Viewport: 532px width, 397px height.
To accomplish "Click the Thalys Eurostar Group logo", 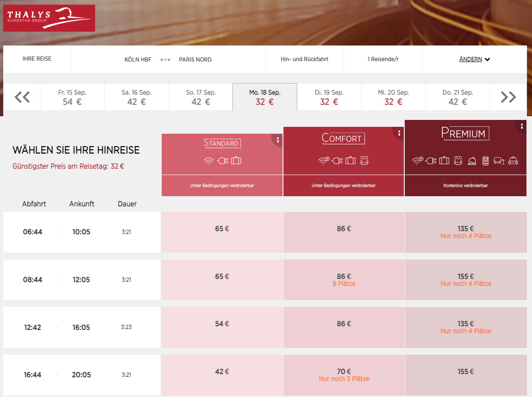I will [x=49, y=18].
